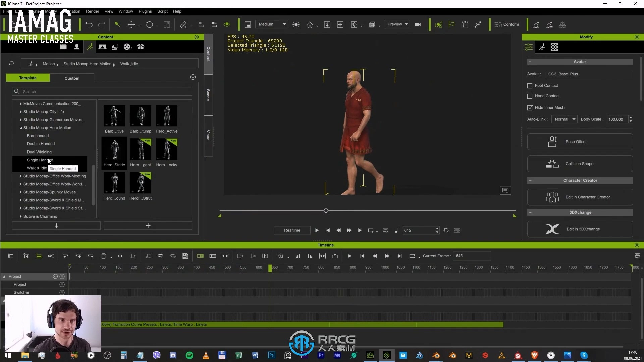Viewport: 644px width, 362px height.
Task: Click the checkerboard pattern icon in Modify
Action: [555, 47]
